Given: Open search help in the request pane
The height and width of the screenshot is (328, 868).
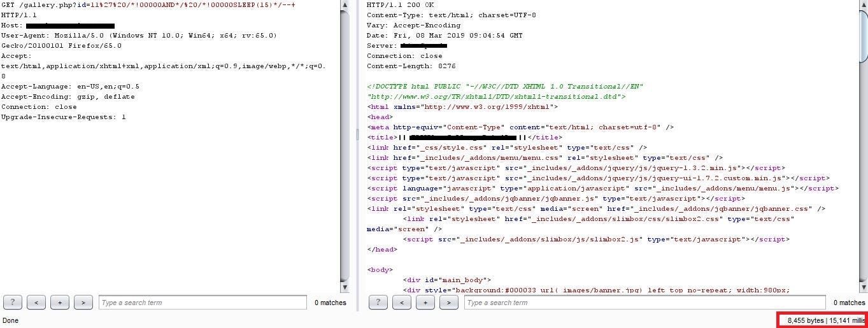Looking at the screenshot, I should click(x=13, y=303).
